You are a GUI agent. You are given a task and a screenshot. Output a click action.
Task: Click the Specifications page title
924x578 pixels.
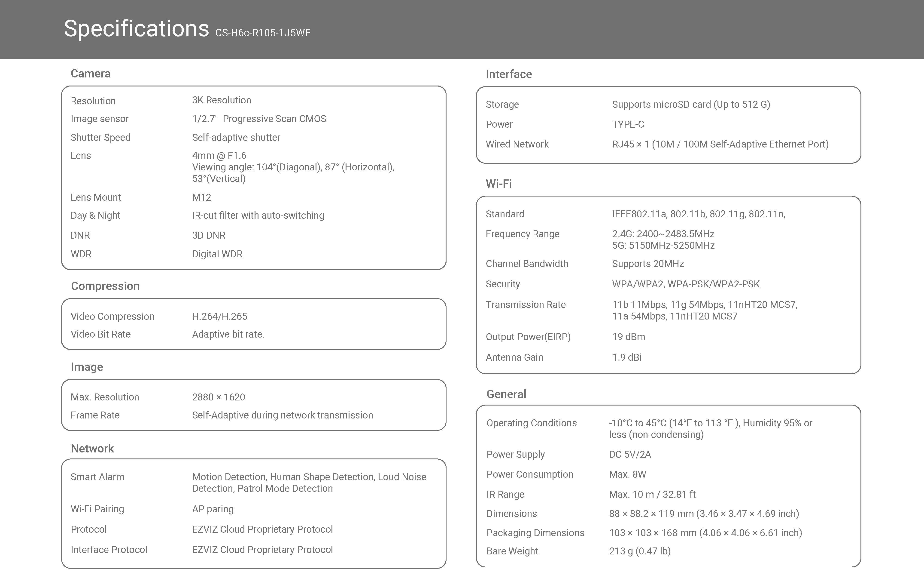tap(136, 29)
